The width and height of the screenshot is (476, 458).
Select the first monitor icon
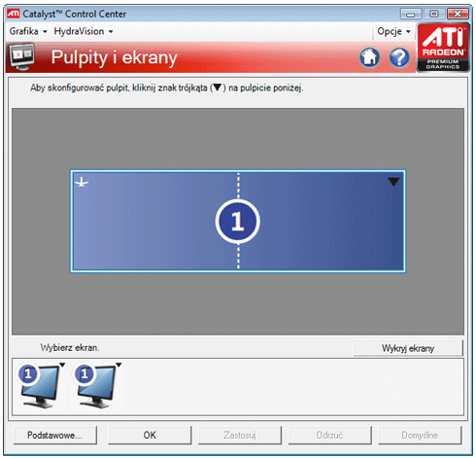coord(39,385)
